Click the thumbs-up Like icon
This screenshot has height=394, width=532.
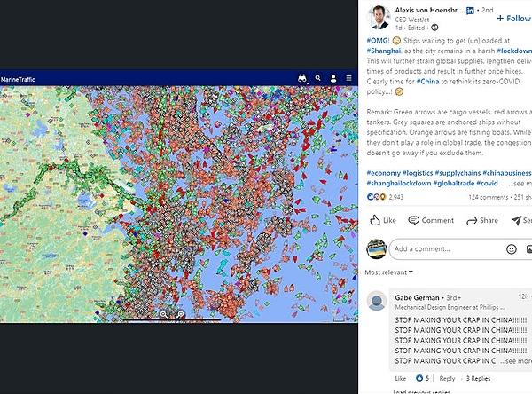tap(375, 220)
